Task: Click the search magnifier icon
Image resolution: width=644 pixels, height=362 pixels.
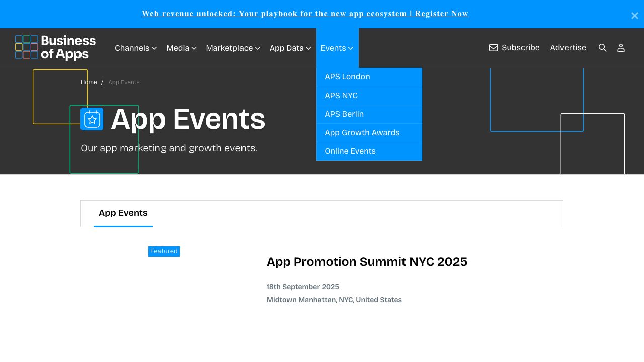Action: (602, 48)
